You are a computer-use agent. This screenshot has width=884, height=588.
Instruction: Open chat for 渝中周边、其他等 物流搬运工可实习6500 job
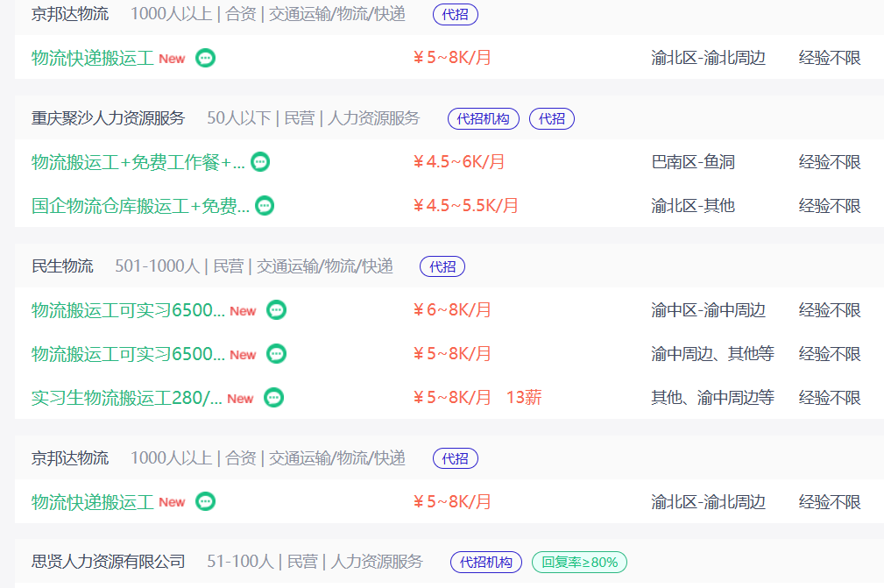click(277, 354)
